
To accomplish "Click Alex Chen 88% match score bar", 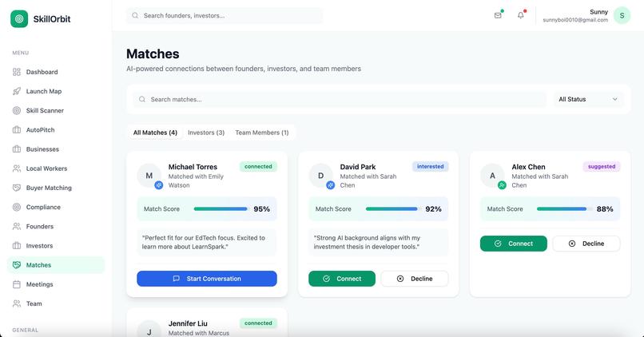I will pyautogui.click(x=564, y=209).
